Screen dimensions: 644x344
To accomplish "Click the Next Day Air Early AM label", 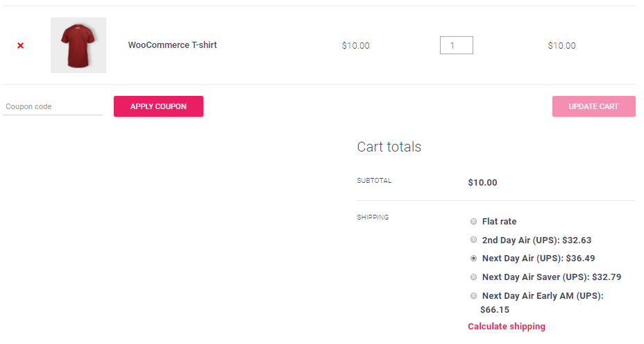I will 542,295.
